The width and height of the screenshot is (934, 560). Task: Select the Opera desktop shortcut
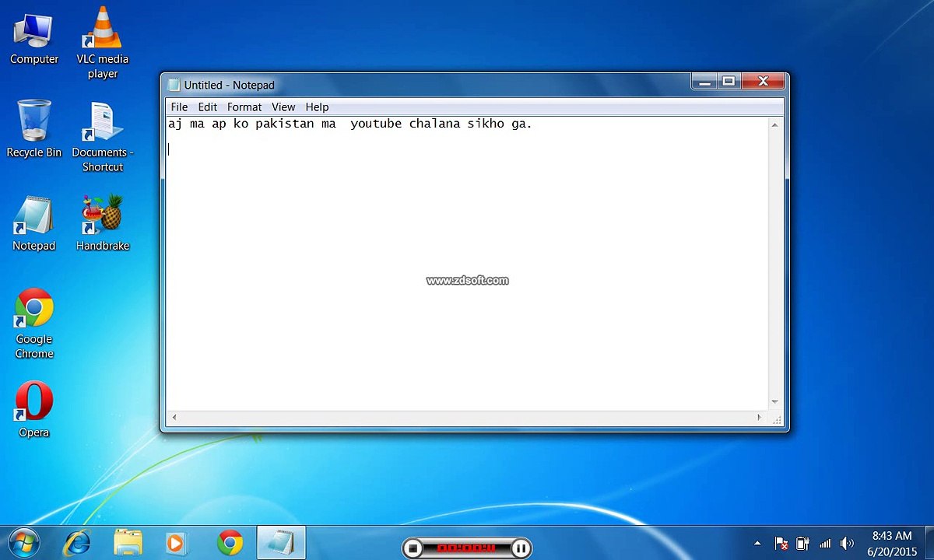click(34, 410)
